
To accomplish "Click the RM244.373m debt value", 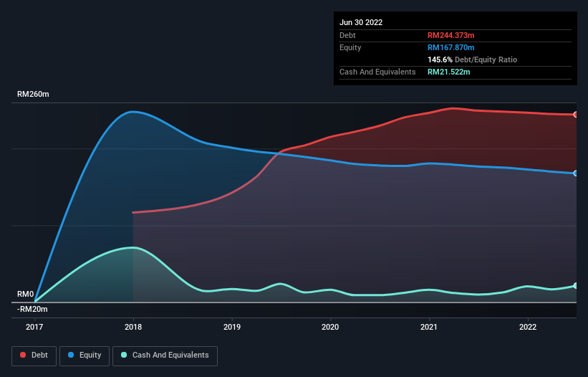I will tap(450, 35).
